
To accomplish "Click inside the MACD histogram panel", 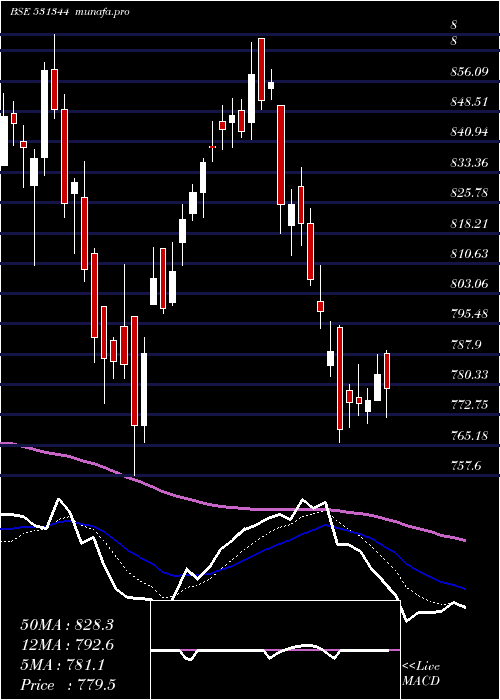I will tap(276, 650).
